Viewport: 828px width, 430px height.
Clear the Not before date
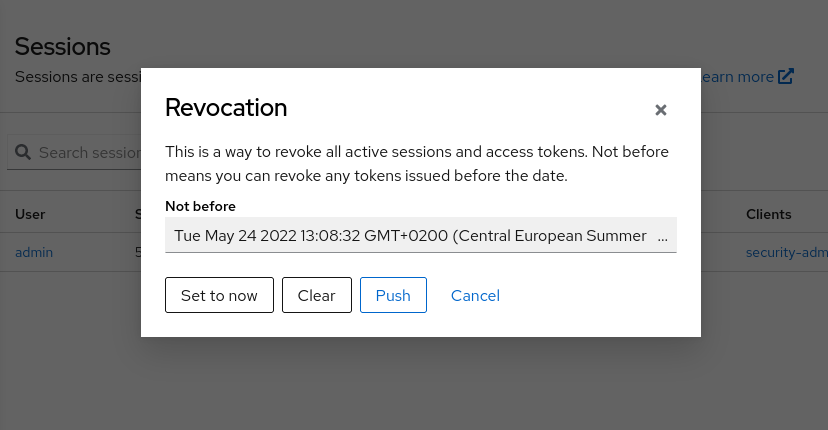[316, 295]
